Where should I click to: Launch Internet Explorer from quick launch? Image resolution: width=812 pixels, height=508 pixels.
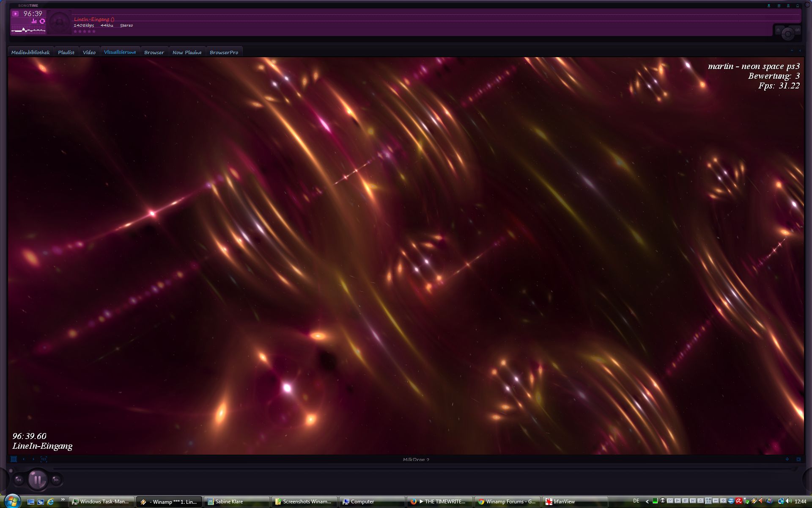pos(50,502)
